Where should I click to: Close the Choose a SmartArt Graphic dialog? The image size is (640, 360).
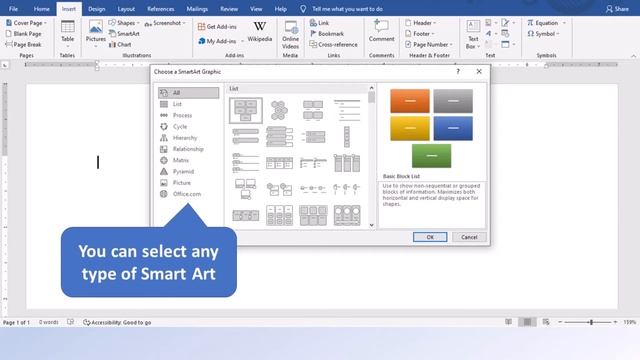479,71
